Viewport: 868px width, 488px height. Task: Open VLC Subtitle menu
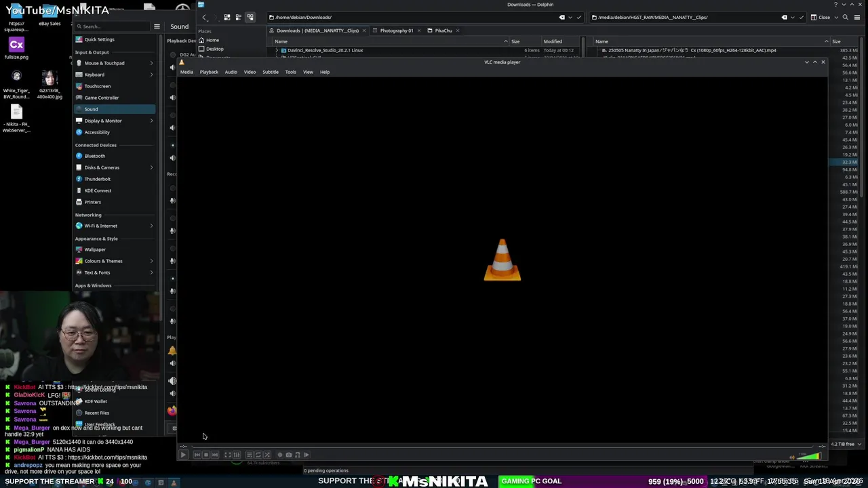(271, 72)
